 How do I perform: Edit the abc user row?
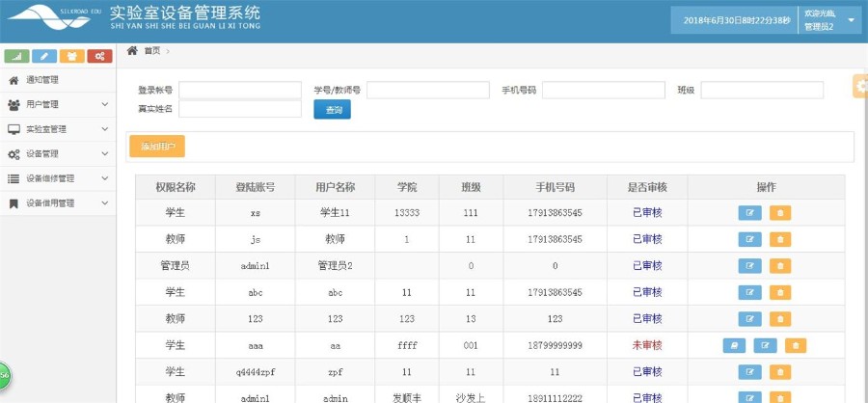[x=749, y=293]
